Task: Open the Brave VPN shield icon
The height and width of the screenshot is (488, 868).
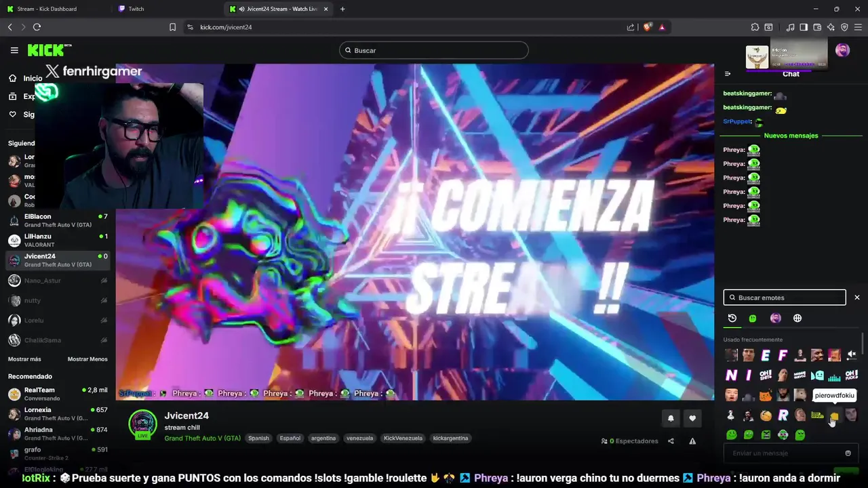Action: (x=844, y=27)
